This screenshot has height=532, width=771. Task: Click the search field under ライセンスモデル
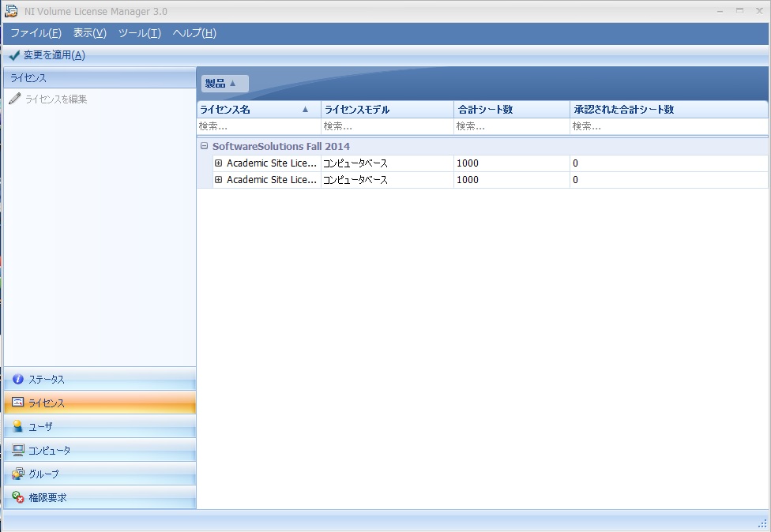(x=387, y=126)
